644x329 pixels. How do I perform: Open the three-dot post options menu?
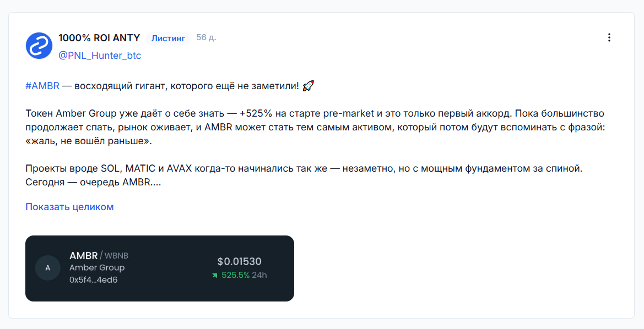point(609,37)
